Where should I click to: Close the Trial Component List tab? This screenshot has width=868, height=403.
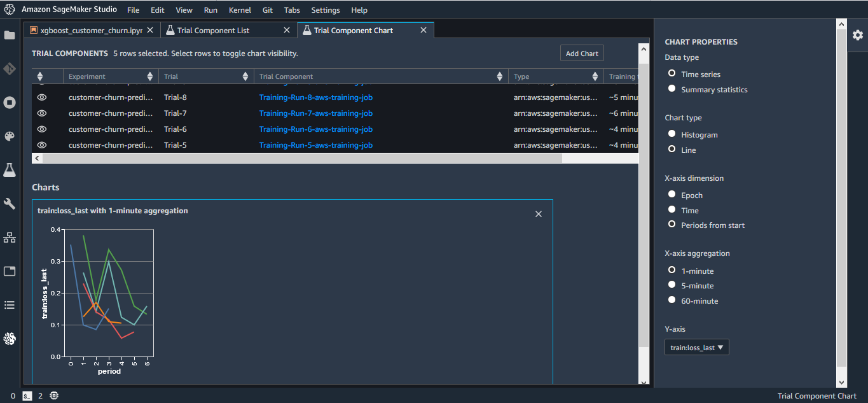287,30
